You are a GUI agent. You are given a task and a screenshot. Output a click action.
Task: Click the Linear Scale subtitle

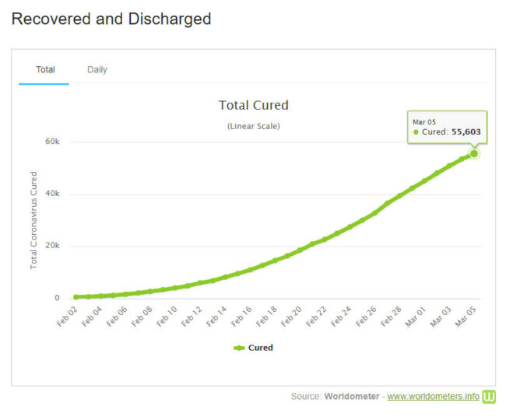click(x=253, y=125)
